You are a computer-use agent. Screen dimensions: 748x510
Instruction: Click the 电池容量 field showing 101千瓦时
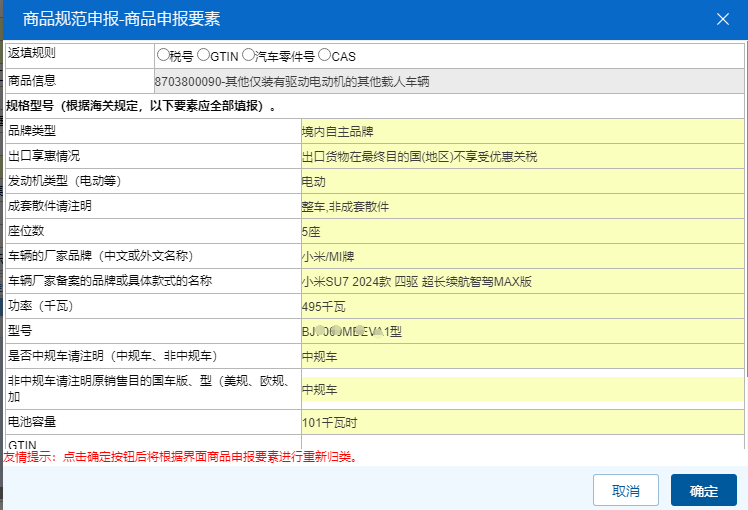click(521, 422)
